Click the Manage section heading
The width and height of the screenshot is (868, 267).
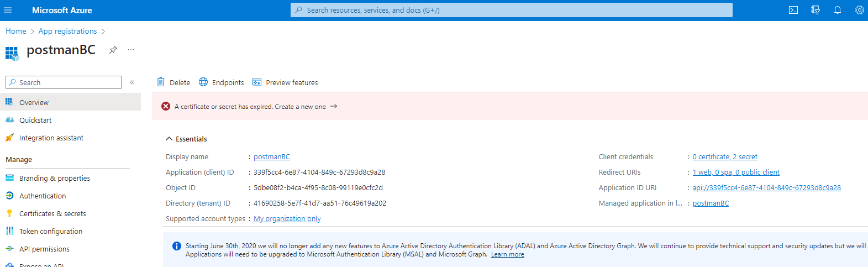point(19,160)
